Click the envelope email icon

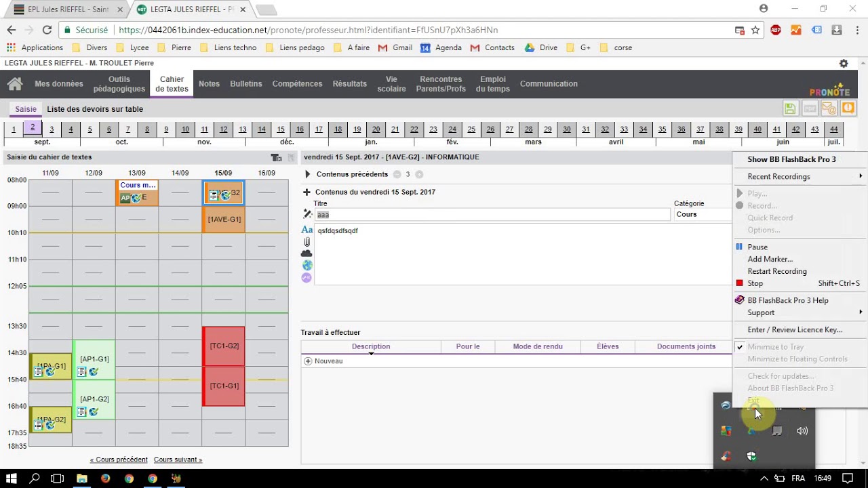[x=828, y=108]
